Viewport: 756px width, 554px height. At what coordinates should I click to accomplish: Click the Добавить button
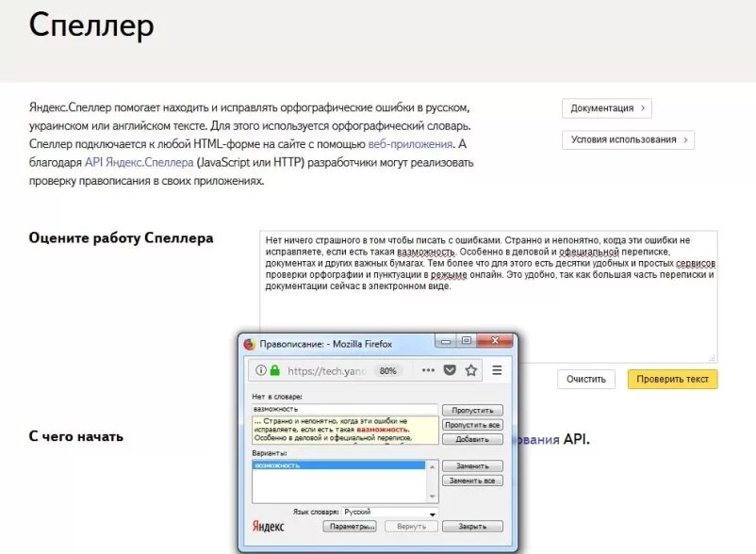[x=472, y=439]
